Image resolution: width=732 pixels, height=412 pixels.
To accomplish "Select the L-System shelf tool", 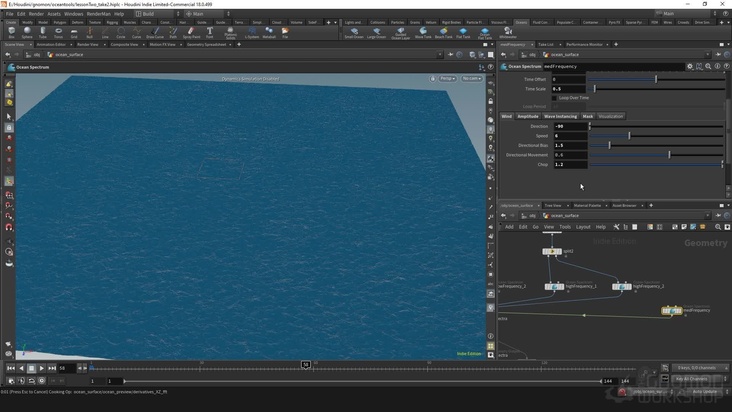I will pos(252,32).
